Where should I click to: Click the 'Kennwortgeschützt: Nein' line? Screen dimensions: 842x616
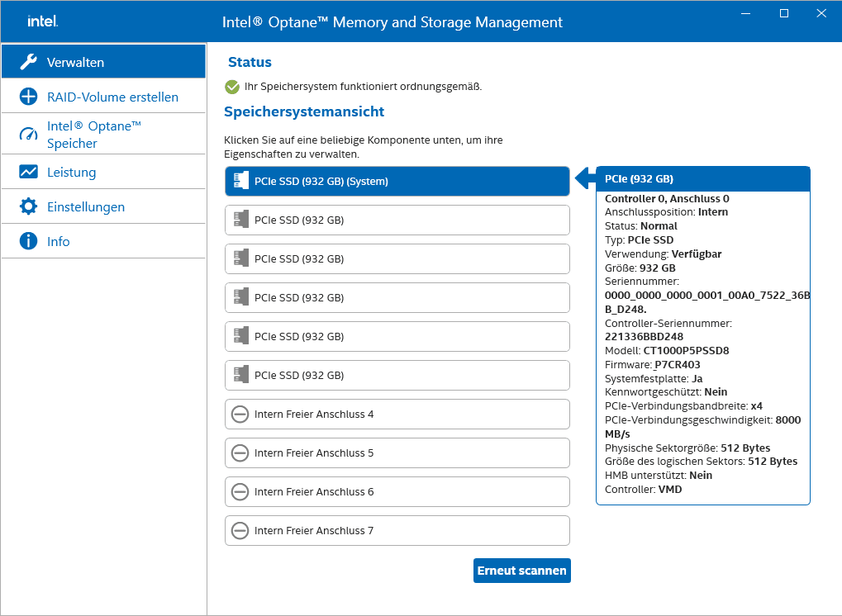coord(666,391)
